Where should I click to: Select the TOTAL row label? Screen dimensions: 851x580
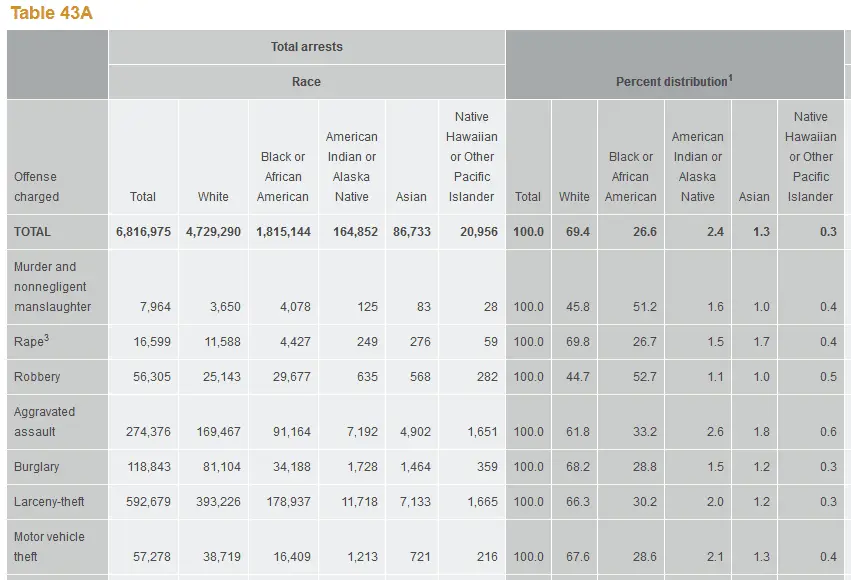[32, 232]
